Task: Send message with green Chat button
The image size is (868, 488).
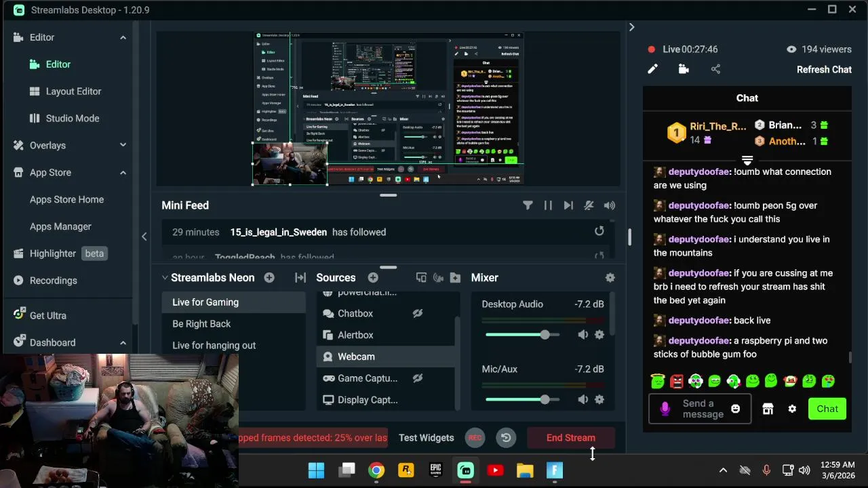Action: [827, 409]
